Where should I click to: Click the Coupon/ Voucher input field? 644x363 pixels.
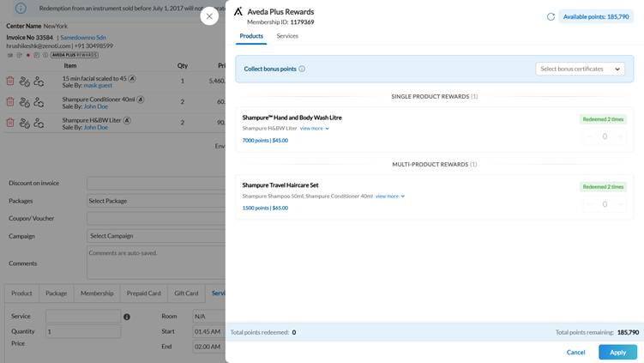[x=156, y=218]
